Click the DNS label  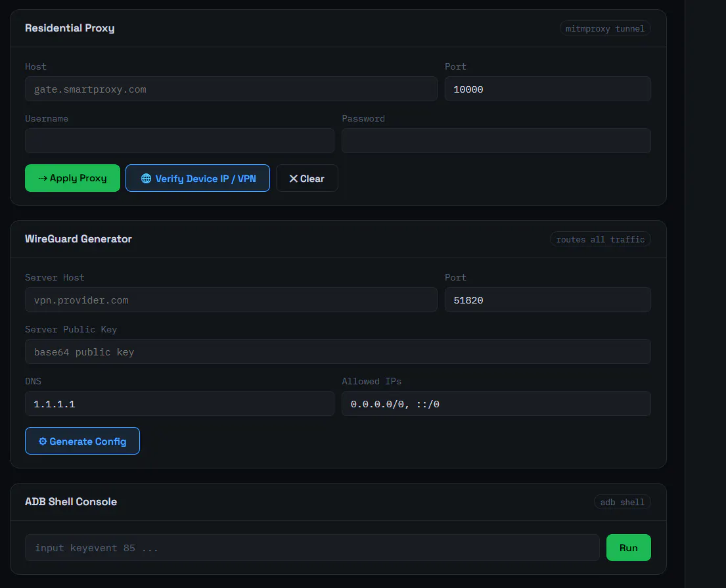[33, 381]
